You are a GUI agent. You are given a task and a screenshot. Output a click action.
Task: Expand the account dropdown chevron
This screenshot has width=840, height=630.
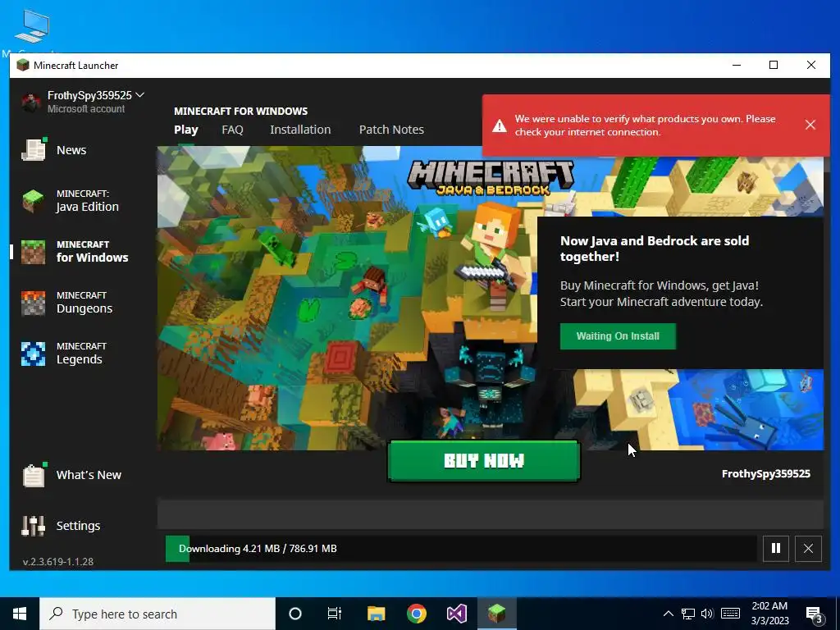tap(139, 95)
